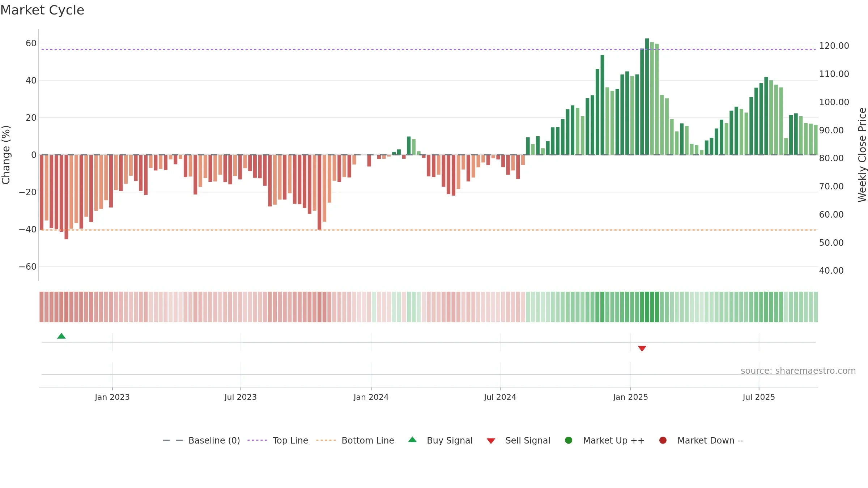The width and height of the screenshot is (868, 488).
Task: Toggle the Buy Signal legend entry
Action: [x=440, y=440]
